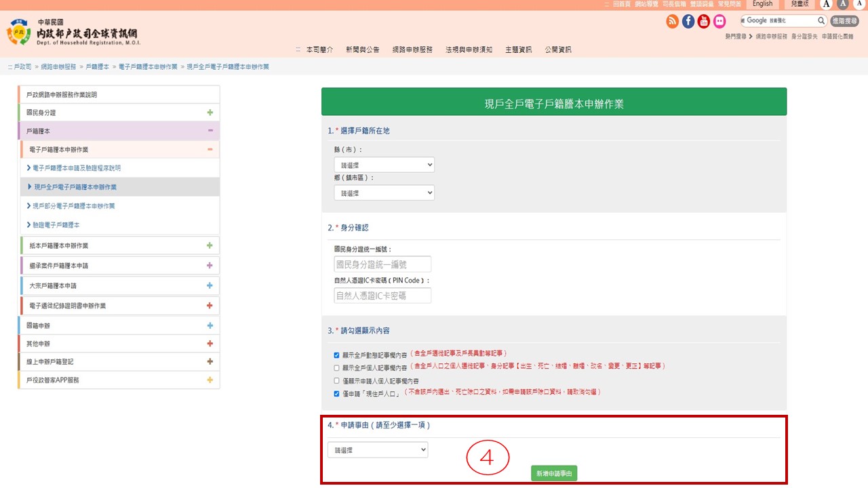The image size is (868, 488).
Task: Expand 繼承案件戶籍謄本申請 with its plus icon
Action: [x=210, y=266]
